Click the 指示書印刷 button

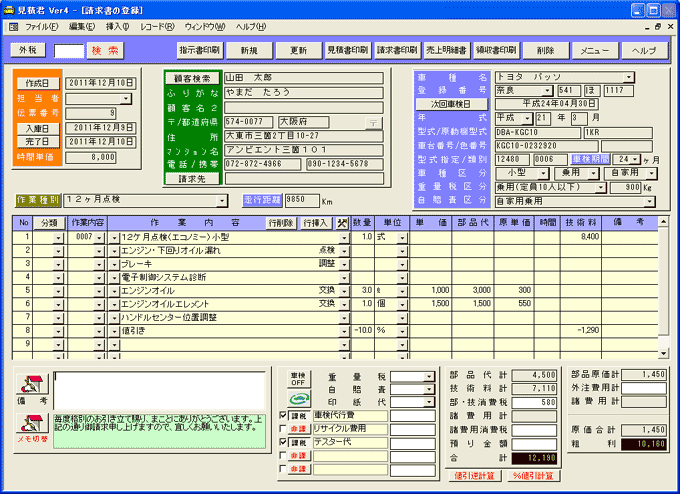pos(199,50)
